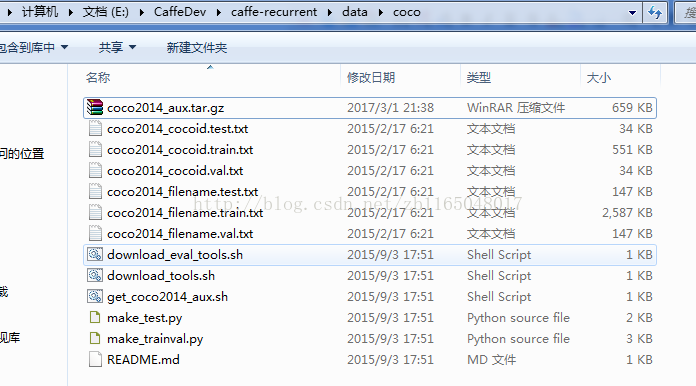Open the 共享 dropdown menu
This screenshot has width=696, height=386.
point(117,47)
